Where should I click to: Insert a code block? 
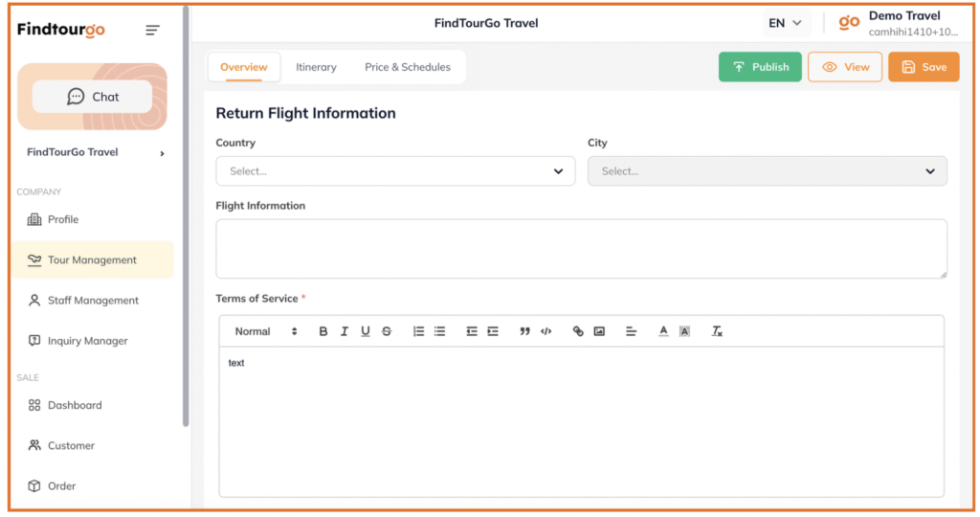[546, 331]
